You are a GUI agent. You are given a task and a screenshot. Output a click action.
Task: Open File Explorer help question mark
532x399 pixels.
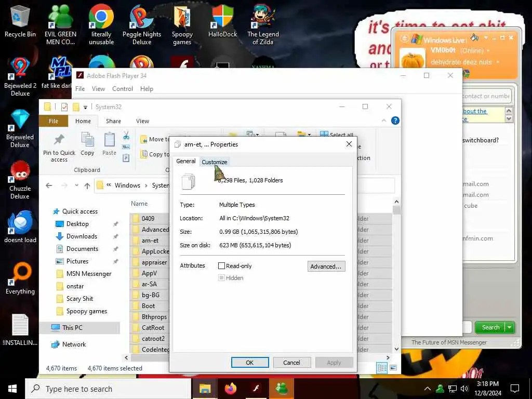click(x=395, y=121)
